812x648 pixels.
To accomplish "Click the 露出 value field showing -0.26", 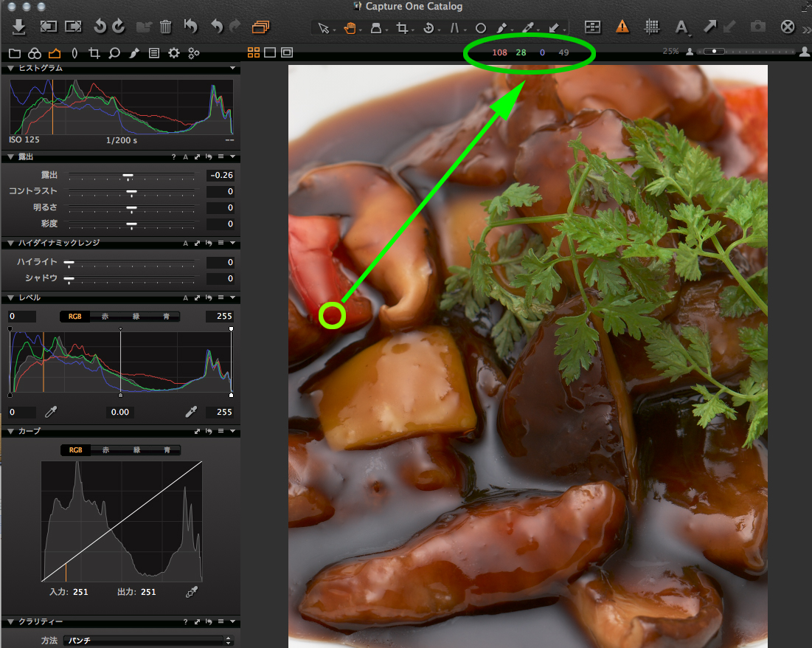I will [220, 176].
